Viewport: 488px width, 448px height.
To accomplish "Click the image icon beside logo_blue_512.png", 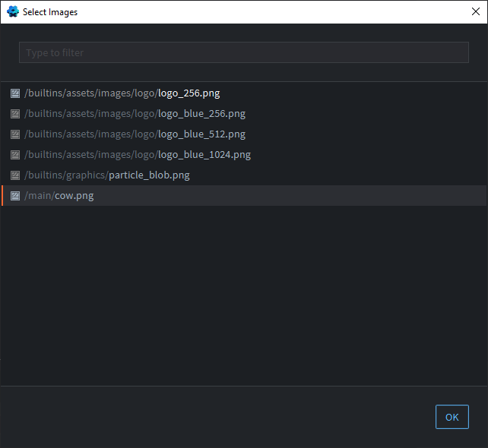I will click(x=15, y=134).
